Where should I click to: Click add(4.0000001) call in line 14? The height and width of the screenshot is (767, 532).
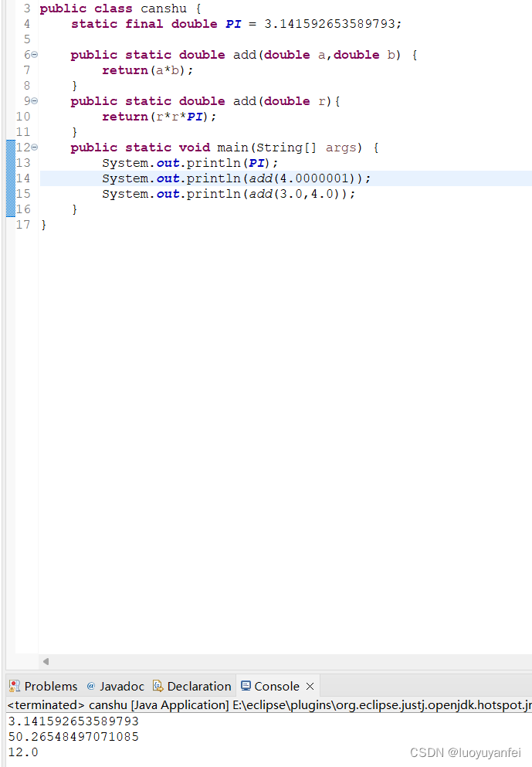tap(302, 178)
